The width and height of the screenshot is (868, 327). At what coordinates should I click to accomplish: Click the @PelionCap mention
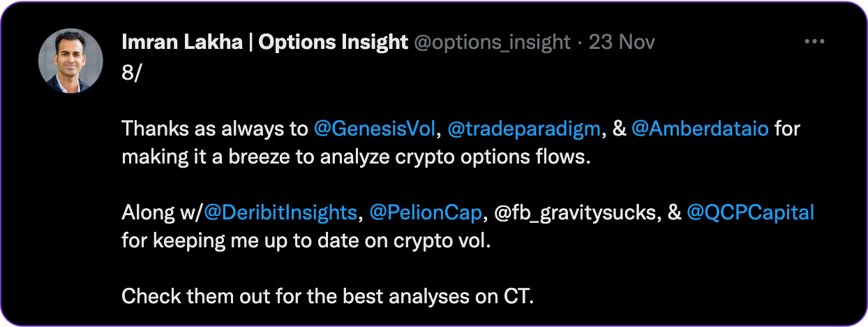click(x=426, y=213)
